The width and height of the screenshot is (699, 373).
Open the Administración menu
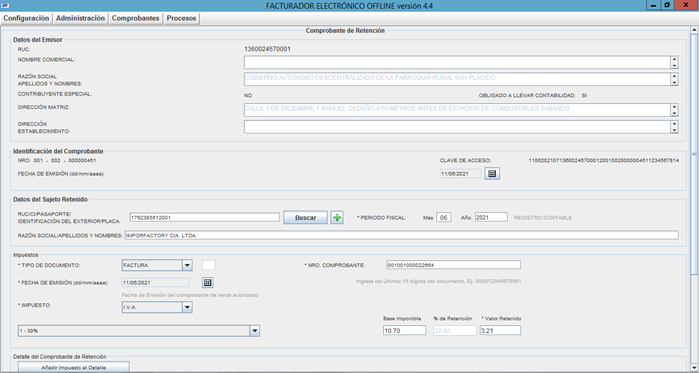81,18
